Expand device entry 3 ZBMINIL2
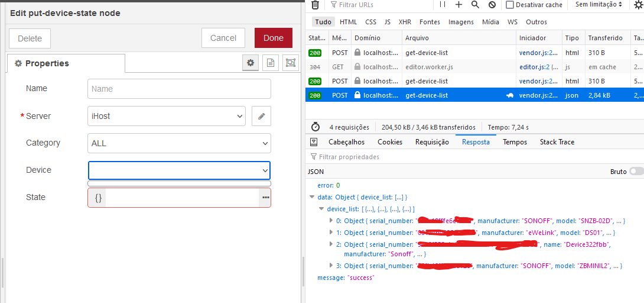 (x=331, y=266)
